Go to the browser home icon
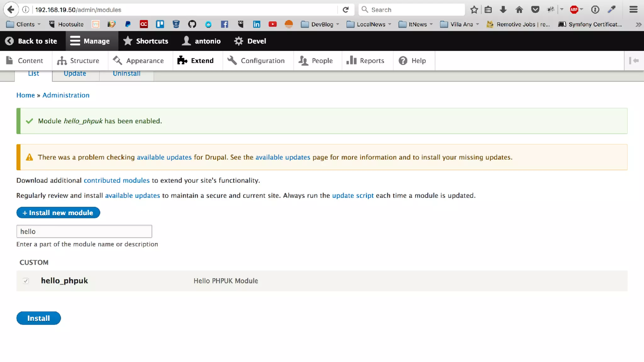Image resolution: width=644 pixels, height=362 pixels. [519, 10]
